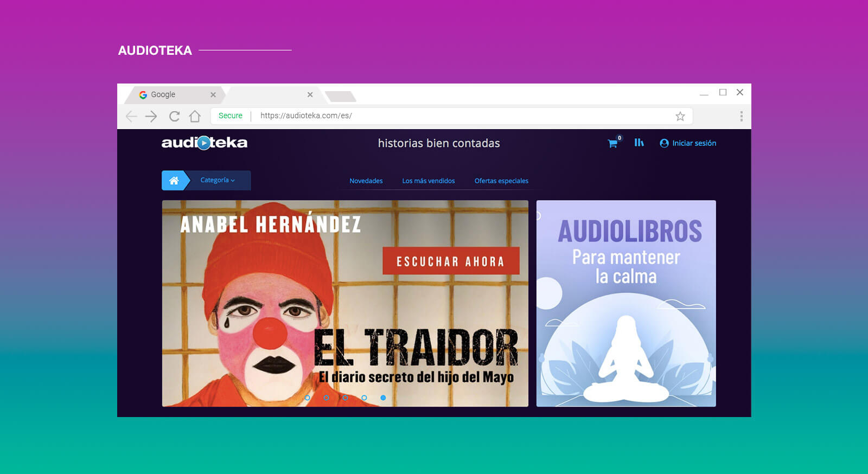This screenshot has width=868, height=474.
Task: Switch to the Google browser tab
Action: (x=163, y=94)
